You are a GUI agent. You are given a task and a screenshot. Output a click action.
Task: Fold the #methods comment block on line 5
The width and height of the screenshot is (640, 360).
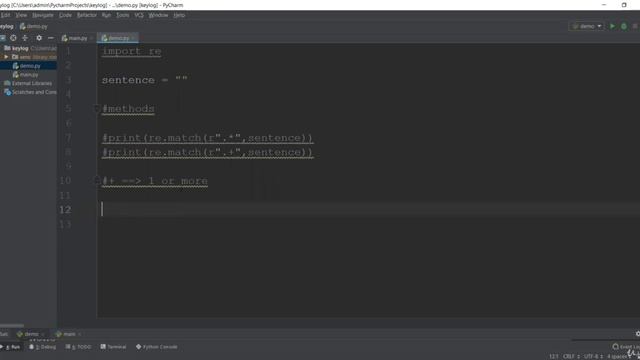(97, 109)
